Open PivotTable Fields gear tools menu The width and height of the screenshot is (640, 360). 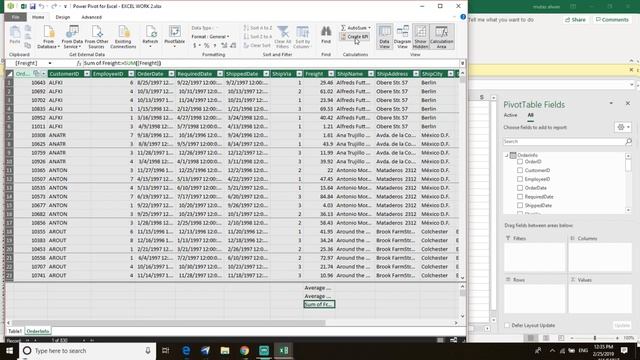click(x=623, y=127)
